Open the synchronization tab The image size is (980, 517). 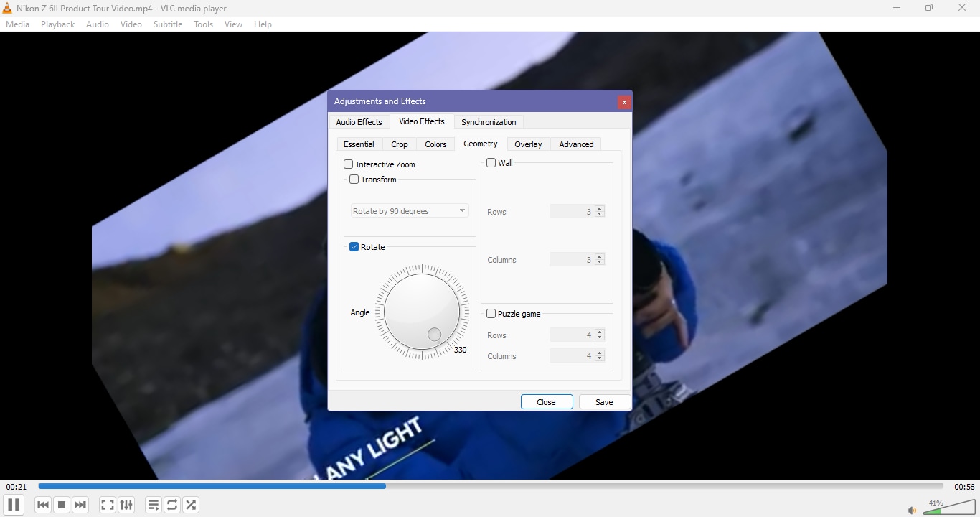pyautogui.click(x=489, y=123)
